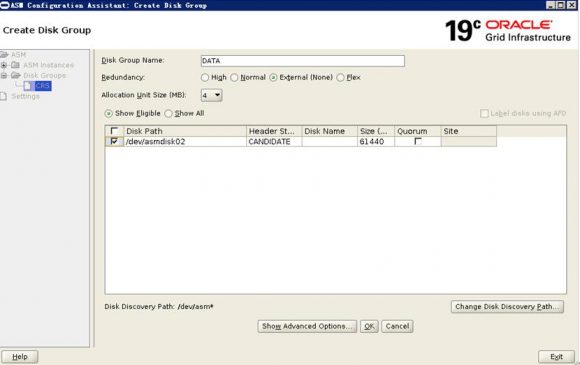Click the Disk Path column header
This screenshot has height=365, width=580.
tap(185, 131)
